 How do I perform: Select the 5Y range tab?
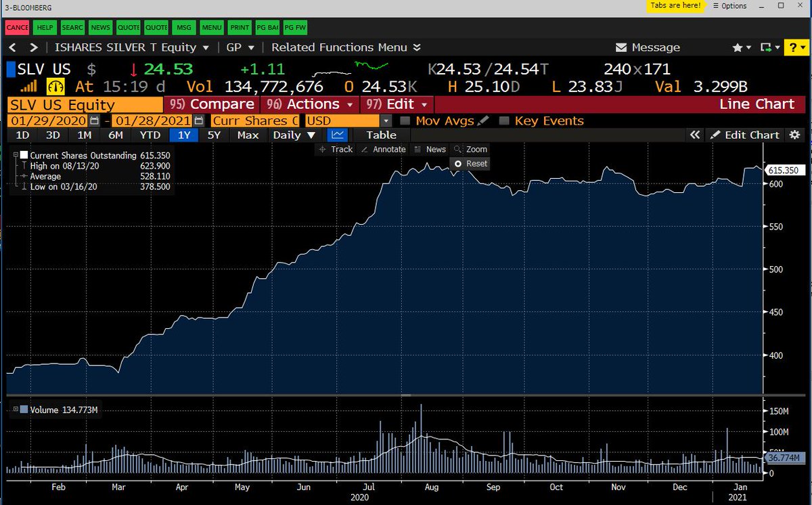(214, 135)
